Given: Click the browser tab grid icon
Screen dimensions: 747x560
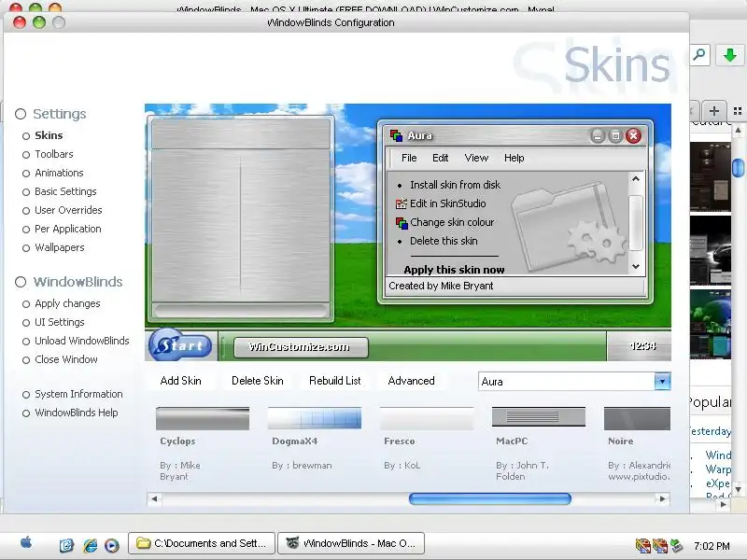Looking at the screenshot, I should 738,111.
